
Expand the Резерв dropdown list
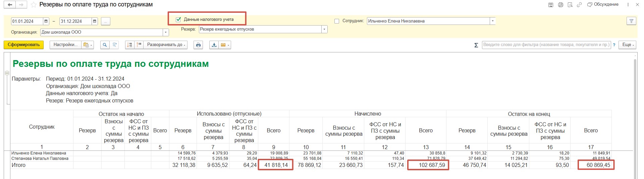pos(324,29)
